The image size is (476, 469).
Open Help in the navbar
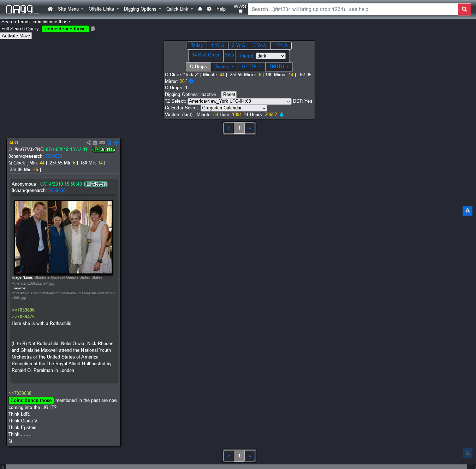coord(221,9)
